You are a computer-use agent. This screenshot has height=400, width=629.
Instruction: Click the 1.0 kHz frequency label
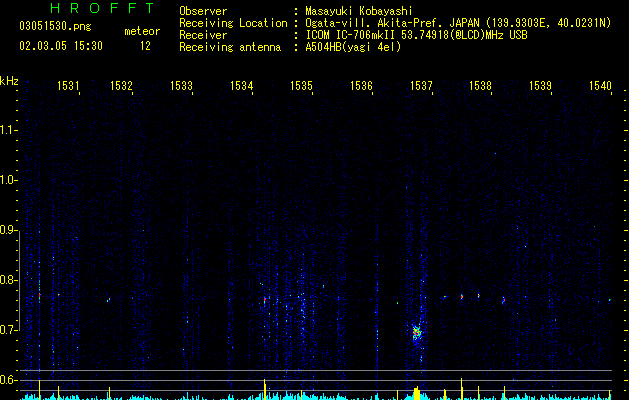point(8,180)
